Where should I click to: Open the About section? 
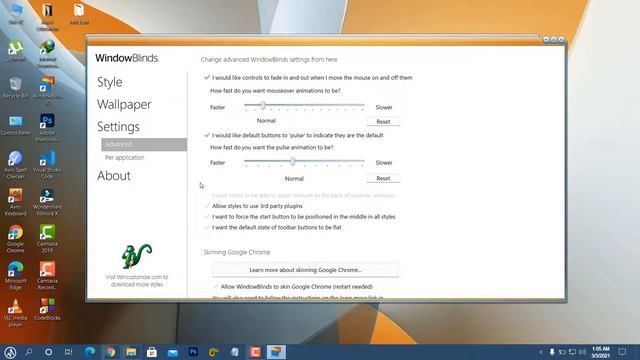coord(114,176)
